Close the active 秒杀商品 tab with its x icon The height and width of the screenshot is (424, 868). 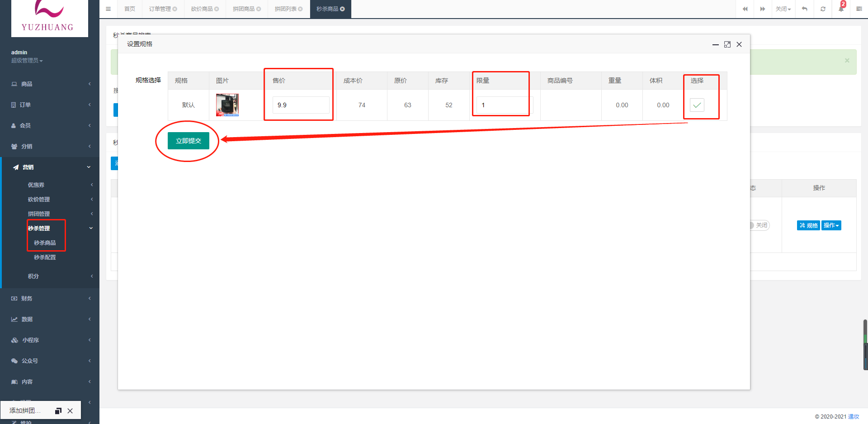[x=342, y=9]
